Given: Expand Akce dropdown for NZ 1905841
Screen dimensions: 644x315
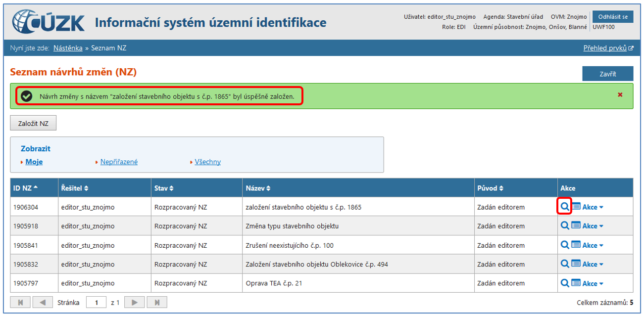Looking at the screenshot, I should 593,245.
